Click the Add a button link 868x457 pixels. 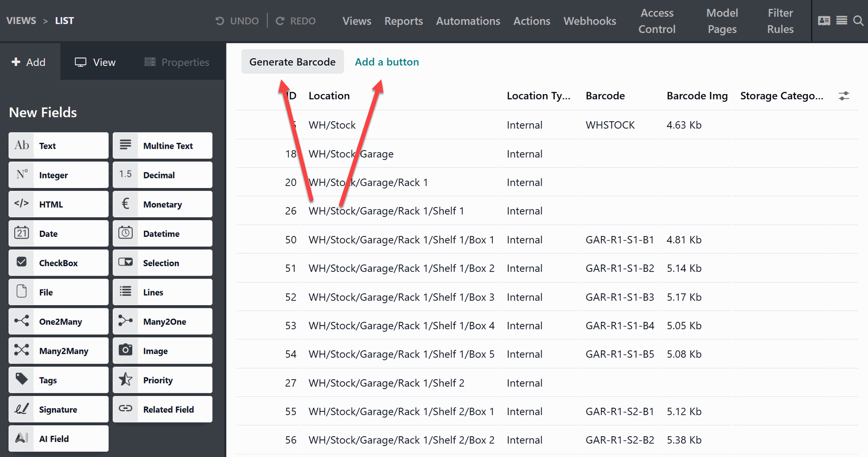tap(387, 62)
